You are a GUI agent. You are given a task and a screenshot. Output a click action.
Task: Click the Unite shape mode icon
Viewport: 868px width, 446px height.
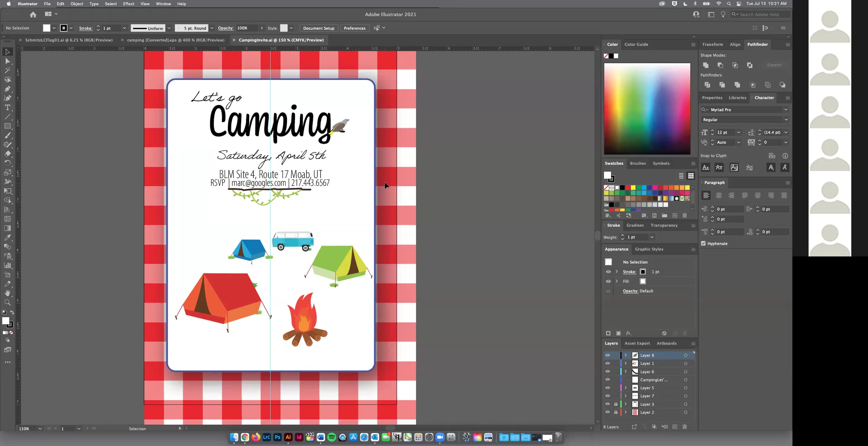(x=706, y=65)
